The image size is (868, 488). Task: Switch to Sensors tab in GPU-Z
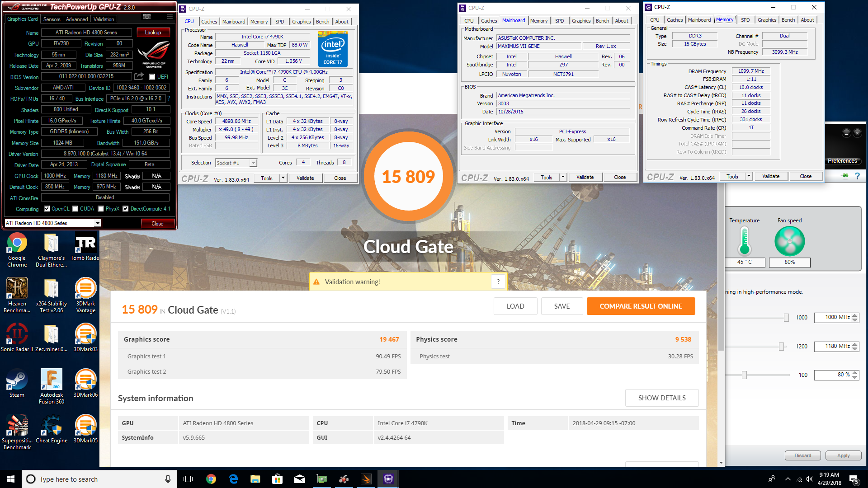click(52, 19)
